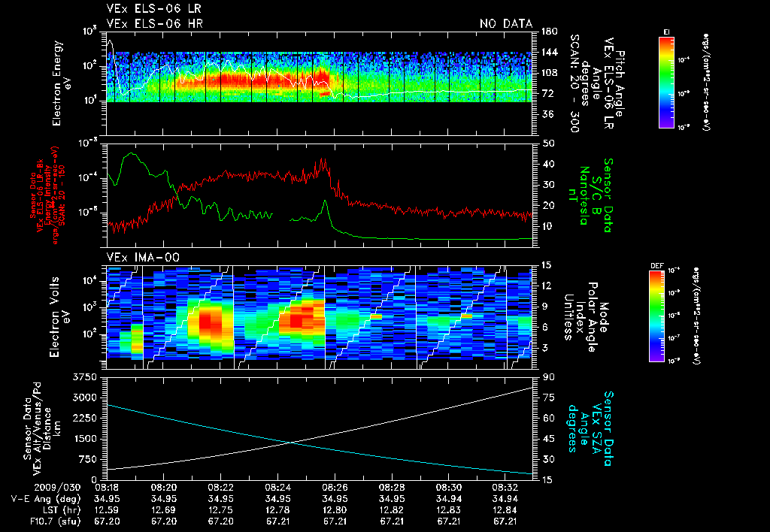The height and width of the screenshot is (532, 770).
Task: Click the 45 degrees SZA tick label
Action: (548, 439)
